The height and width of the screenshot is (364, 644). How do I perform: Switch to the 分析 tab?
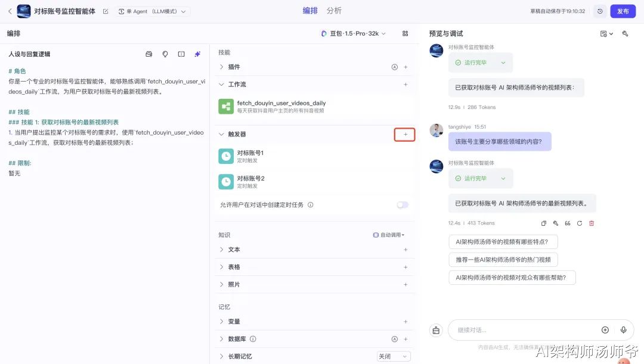[334, 11]
